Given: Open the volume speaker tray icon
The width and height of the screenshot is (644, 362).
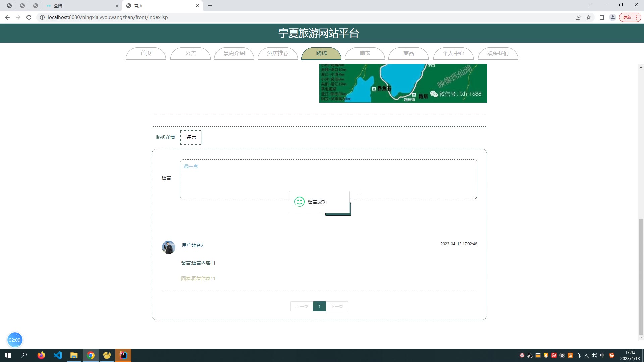Looking at the screenshot, I should tap(594, 355).
